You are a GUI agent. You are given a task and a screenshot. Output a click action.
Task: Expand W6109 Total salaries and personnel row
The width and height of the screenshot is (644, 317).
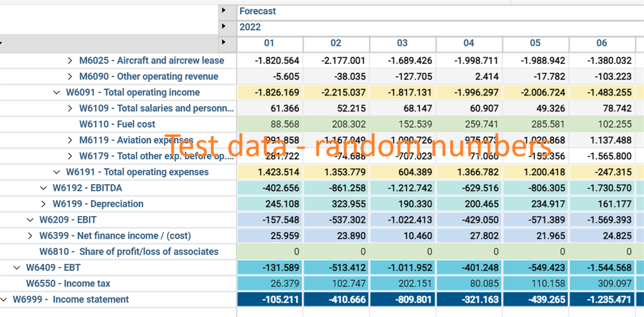[70, 108]
